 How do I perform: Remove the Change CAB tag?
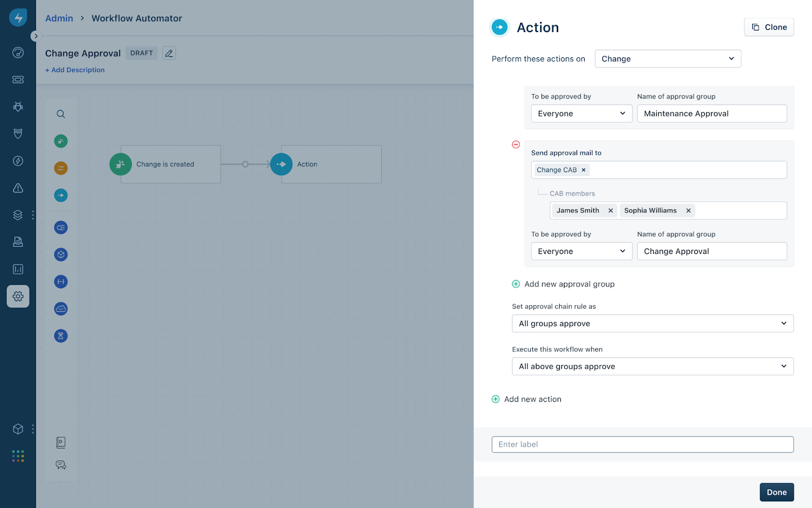(x=584, y=170)
